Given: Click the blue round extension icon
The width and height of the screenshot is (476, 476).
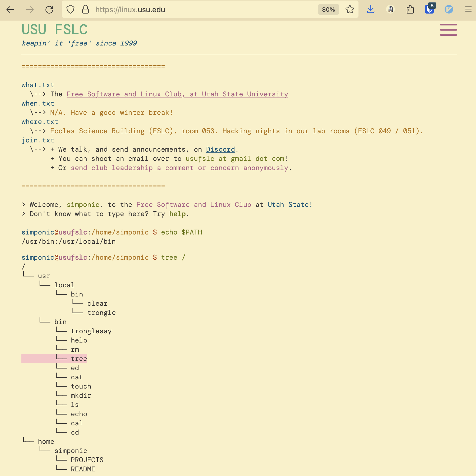Looking at the screenshot, I should tap(449, 9).
